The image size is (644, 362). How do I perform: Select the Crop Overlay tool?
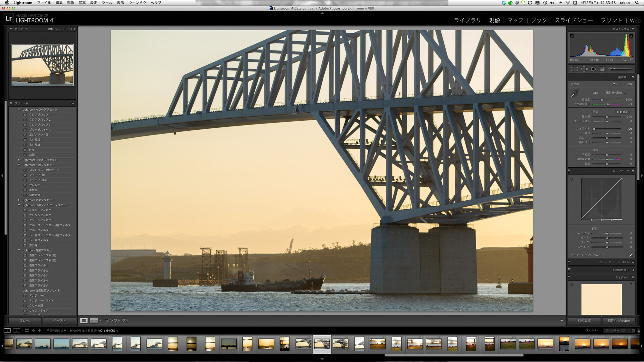pyautogui.click(x=574, y=69)
